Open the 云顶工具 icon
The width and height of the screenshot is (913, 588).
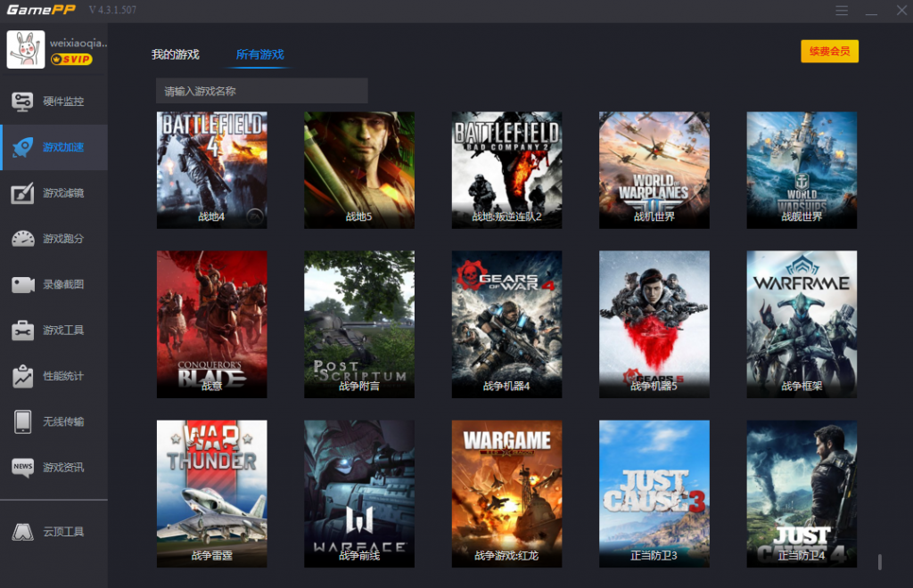tap(22, 532)
